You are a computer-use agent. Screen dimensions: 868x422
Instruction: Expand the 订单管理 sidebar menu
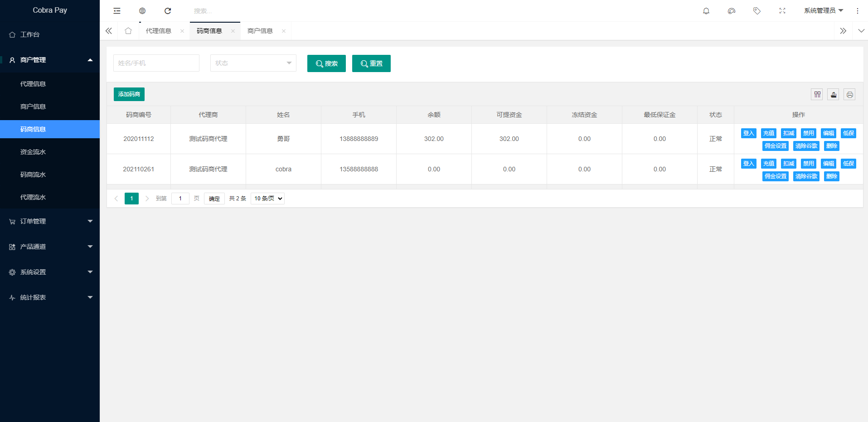(x=50, y=221)
